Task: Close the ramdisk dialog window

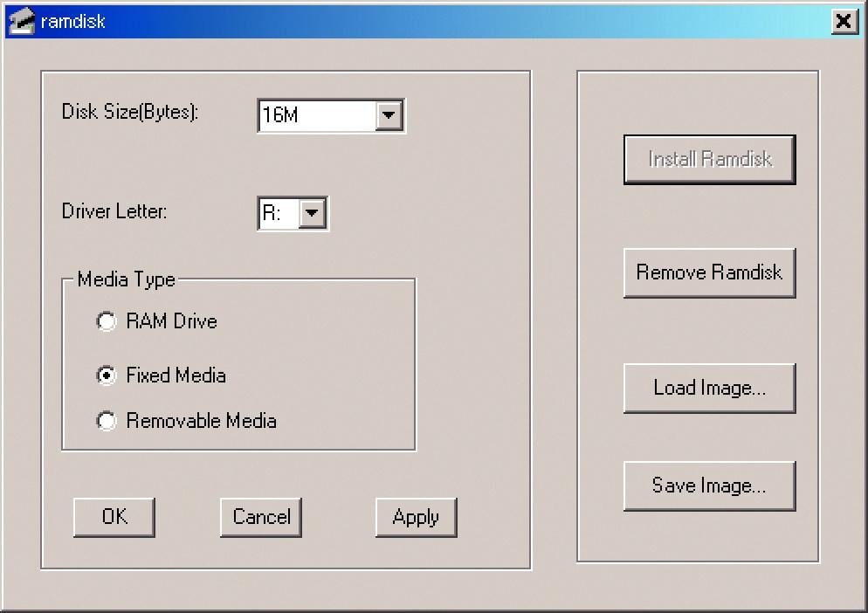Action: 844,22
